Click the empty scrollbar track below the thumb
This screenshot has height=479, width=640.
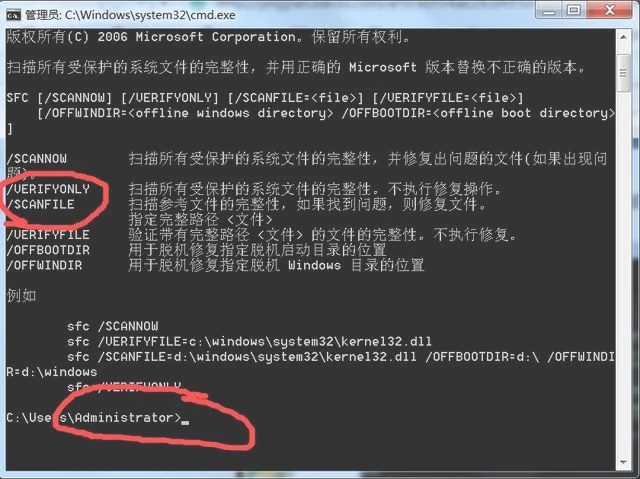[623, 273]
